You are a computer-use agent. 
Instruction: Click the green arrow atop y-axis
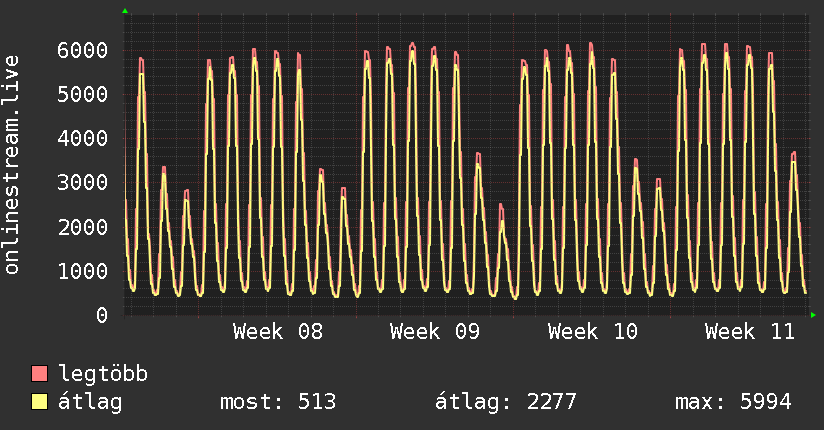tap(125, 11)
